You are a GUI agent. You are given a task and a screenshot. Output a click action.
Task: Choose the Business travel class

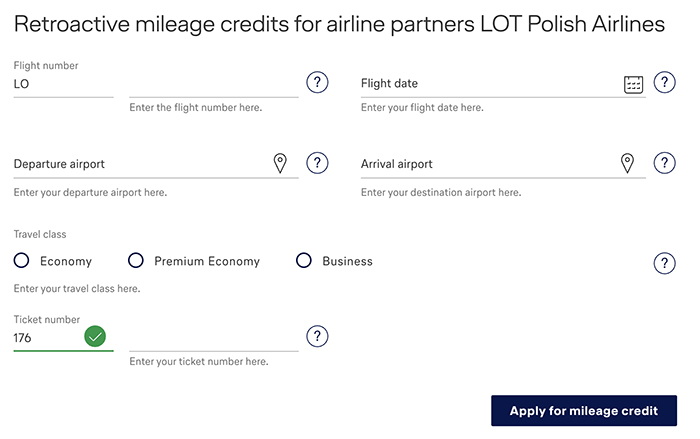point(304,260)
